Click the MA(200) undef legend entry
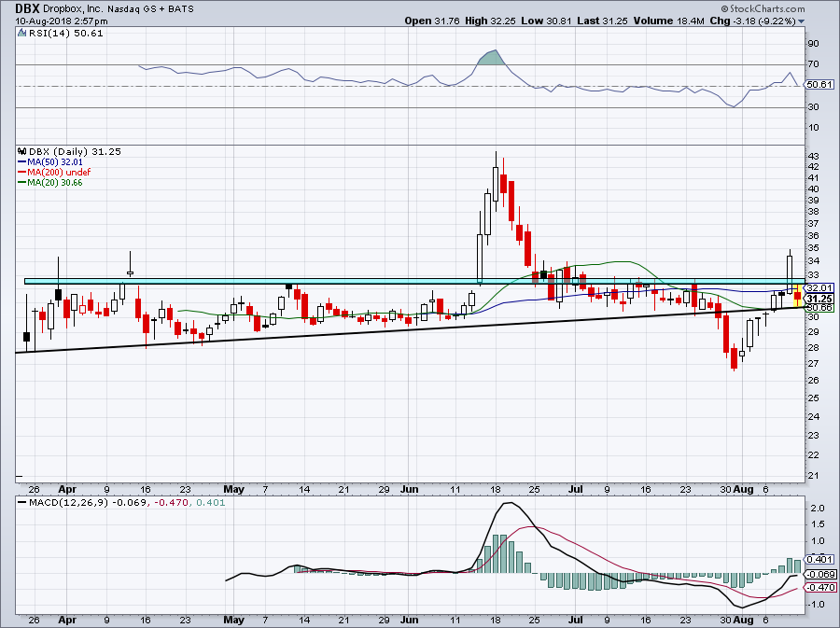 point(58,172)
